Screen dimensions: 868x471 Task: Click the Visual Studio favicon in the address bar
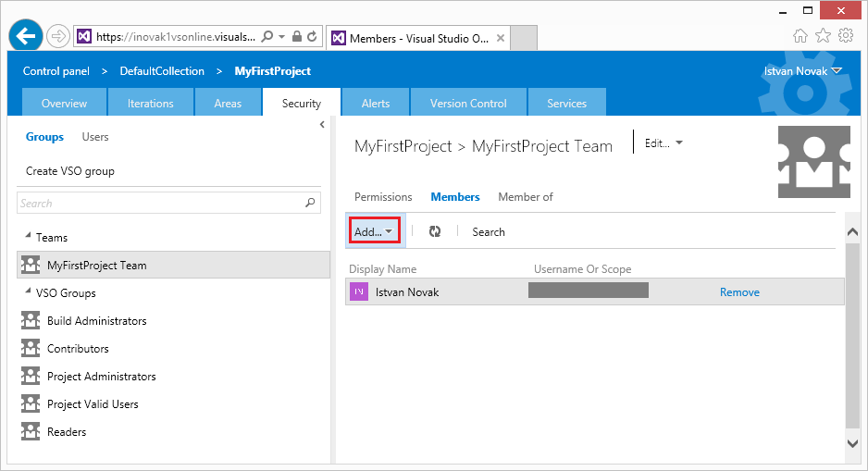(x=83, y=36)
